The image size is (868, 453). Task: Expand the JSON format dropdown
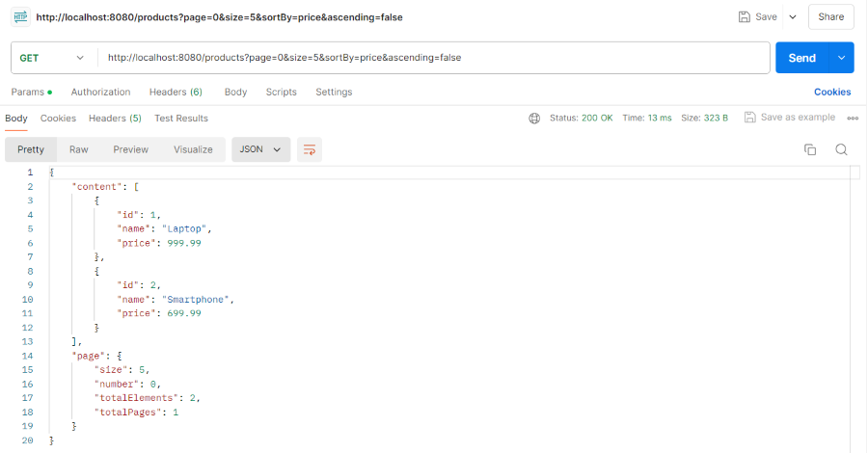tap(260, 149)
